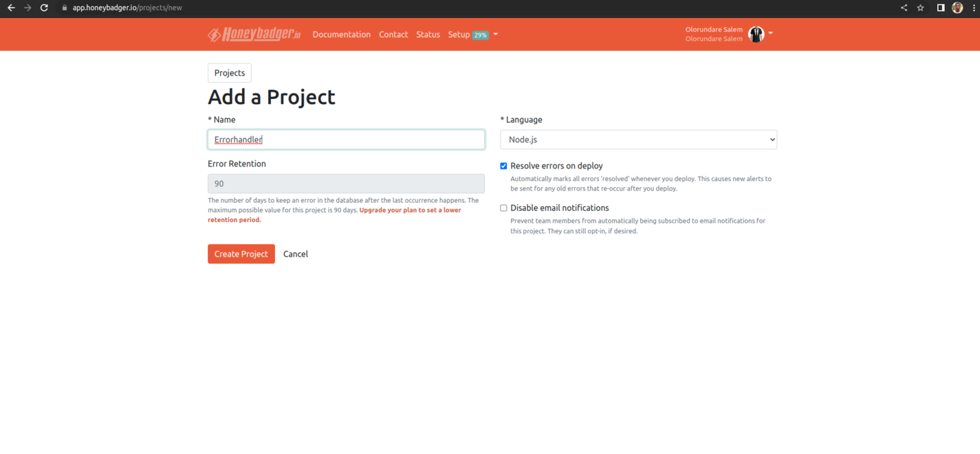The width and height of the screenshot is (980, 454).
Task: Click the share icon in browser toolbar
Action: tap(904, 8)
